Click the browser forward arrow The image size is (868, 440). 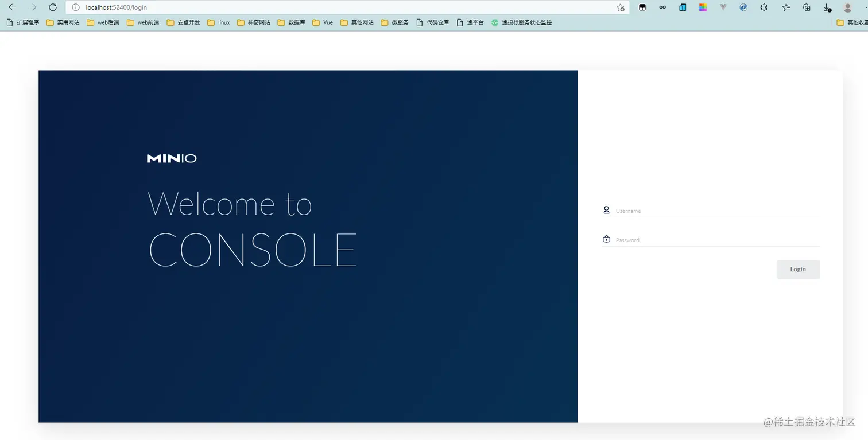(x=33, y=7)
